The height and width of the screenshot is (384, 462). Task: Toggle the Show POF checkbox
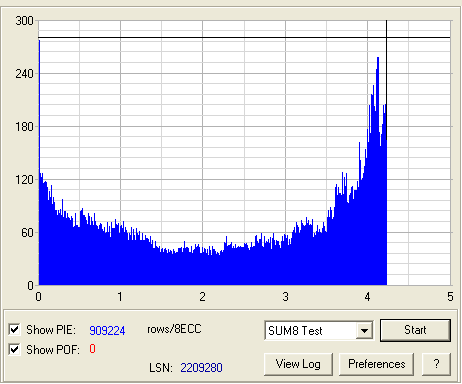click(x=14, y=349)
